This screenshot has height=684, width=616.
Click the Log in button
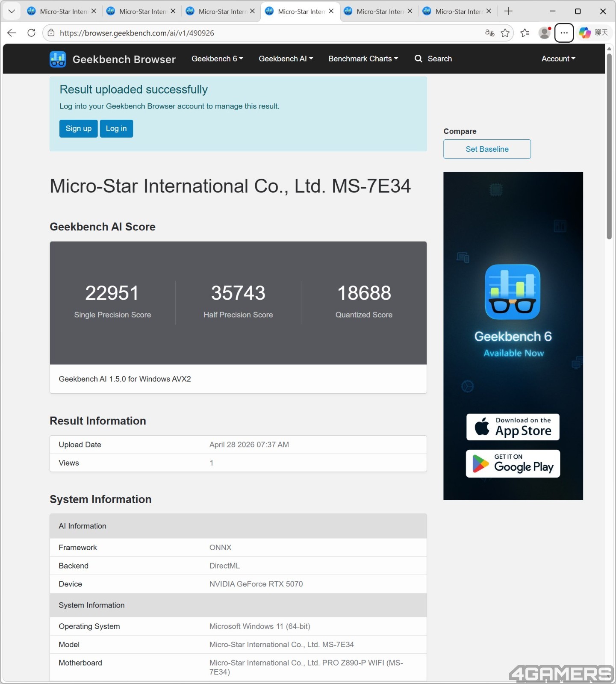116,129
